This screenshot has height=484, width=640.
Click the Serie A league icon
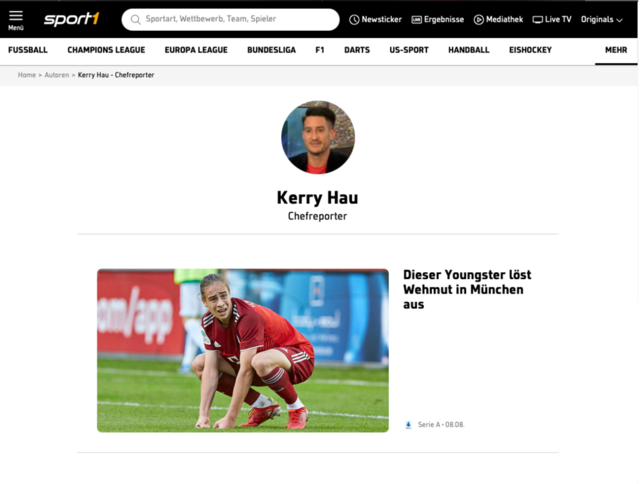coord(408,425)
